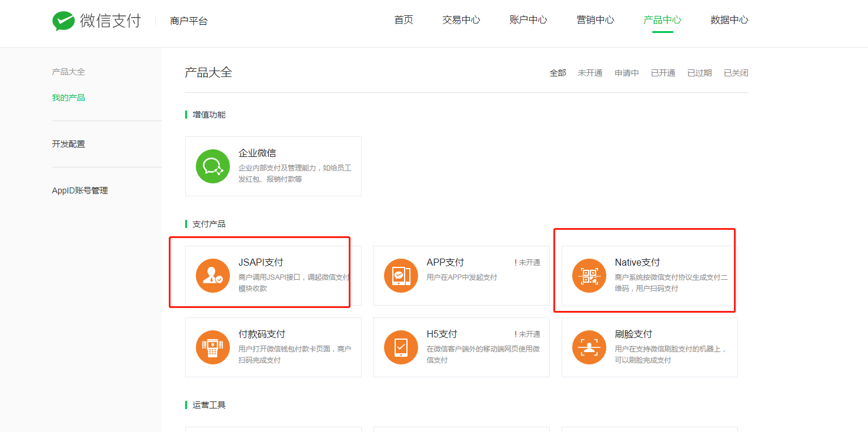The height and width of the screenshot is (432, 868).
Task: Click the 企业微信 description text
Action: 295,173
